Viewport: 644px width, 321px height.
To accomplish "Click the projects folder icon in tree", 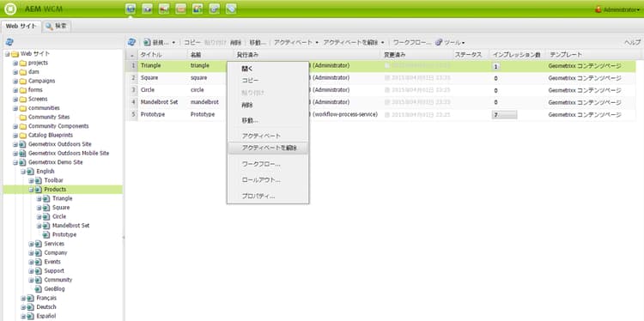I will point(22,63).
